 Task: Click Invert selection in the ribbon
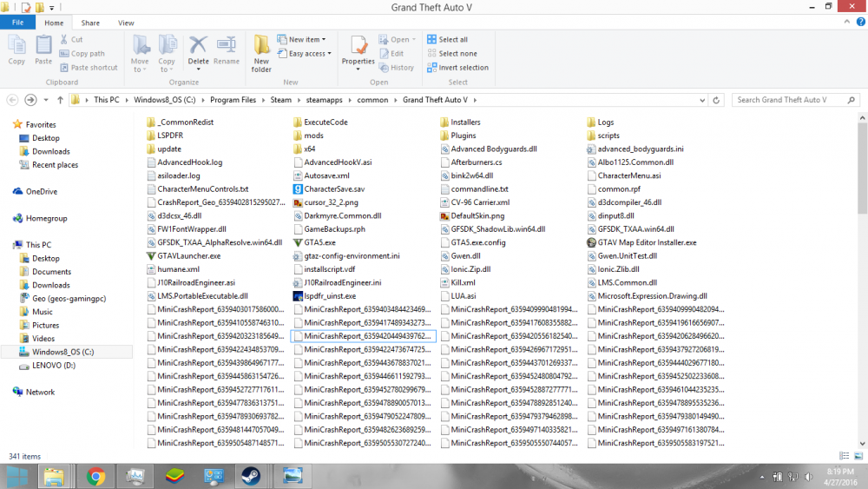point(457,68)
